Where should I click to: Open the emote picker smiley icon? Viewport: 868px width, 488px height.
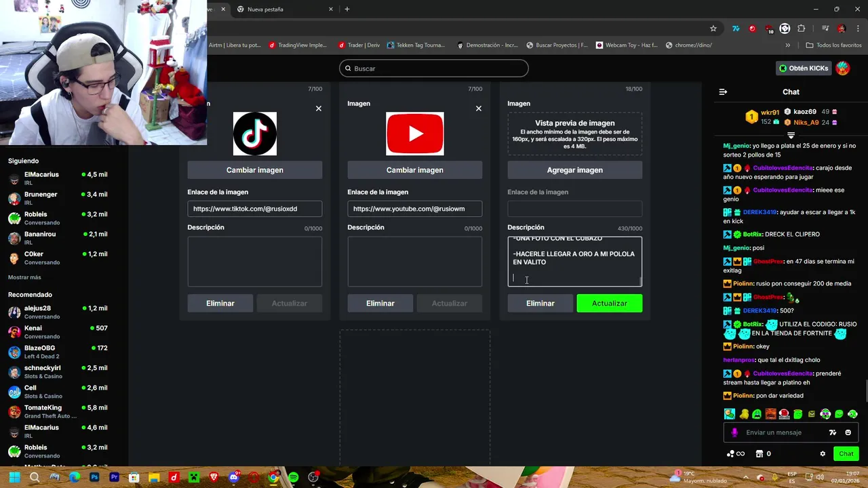tap(848, 432)
